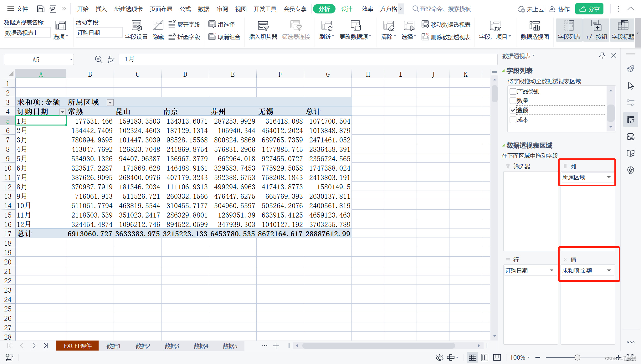Toggle the 字段列表 (Field List) panel button
The width and height of the screenshot is (641, 364).
[569, 30]
